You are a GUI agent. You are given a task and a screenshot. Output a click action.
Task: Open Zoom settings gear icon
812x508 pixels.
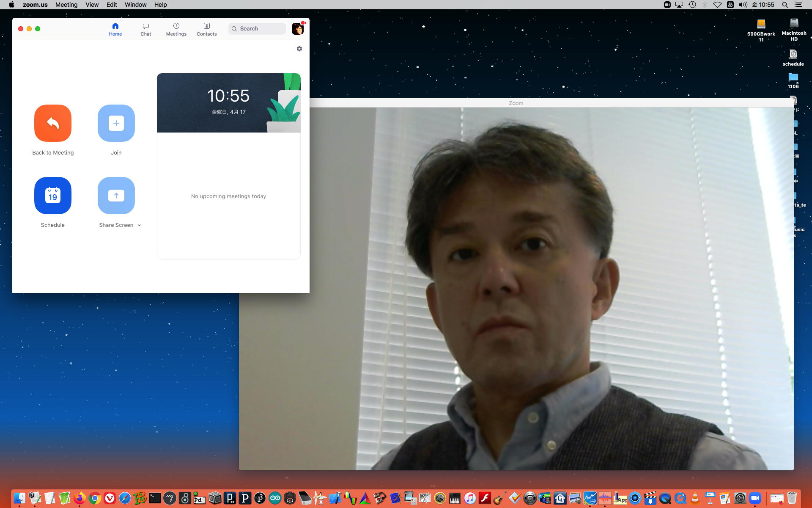[299, 49]
